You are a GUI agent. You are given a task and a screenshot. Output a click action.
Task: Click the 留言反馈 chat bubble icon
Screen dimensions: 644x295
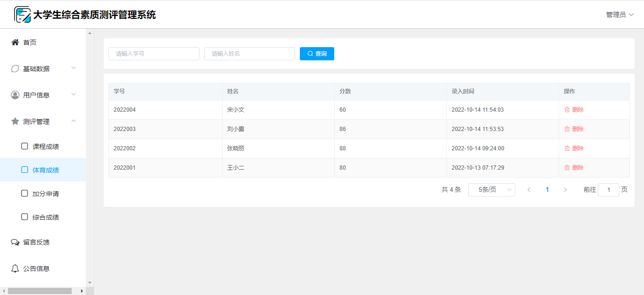pyautogui.click(x=15, y=242)
